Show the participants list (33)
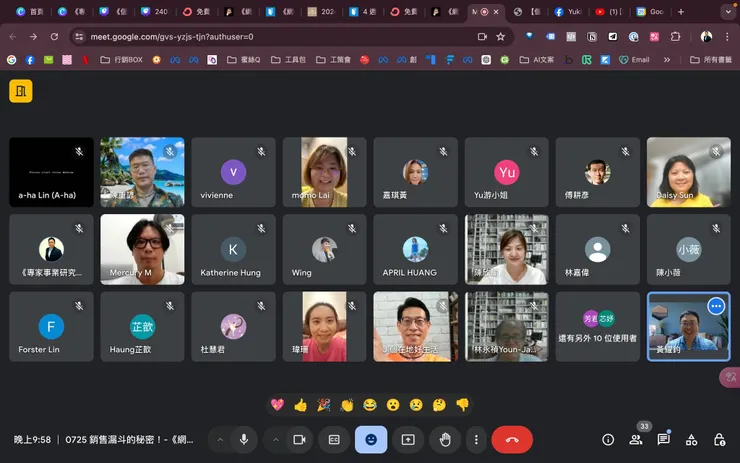The image size is (740, 463). click(636, 440)
